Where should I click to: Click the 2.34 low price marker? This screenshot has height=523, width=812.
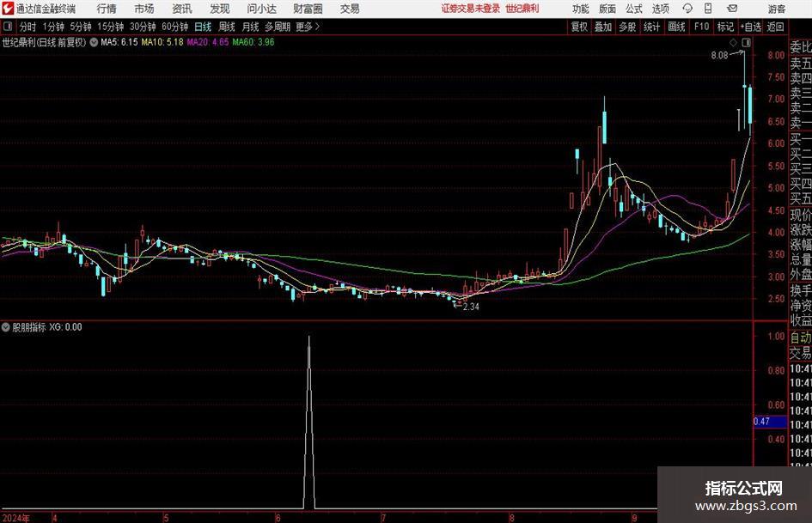pos(471,307)
